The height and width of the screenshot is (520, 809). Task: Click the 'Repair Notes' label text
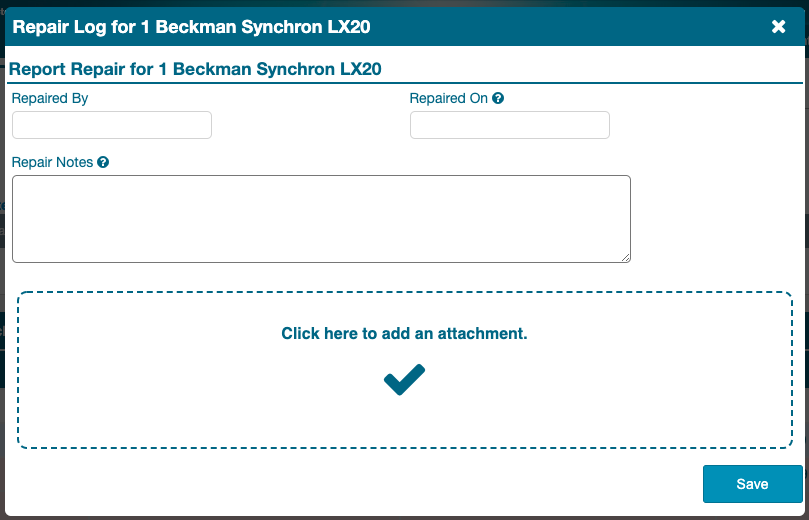(x=52, y=162)
